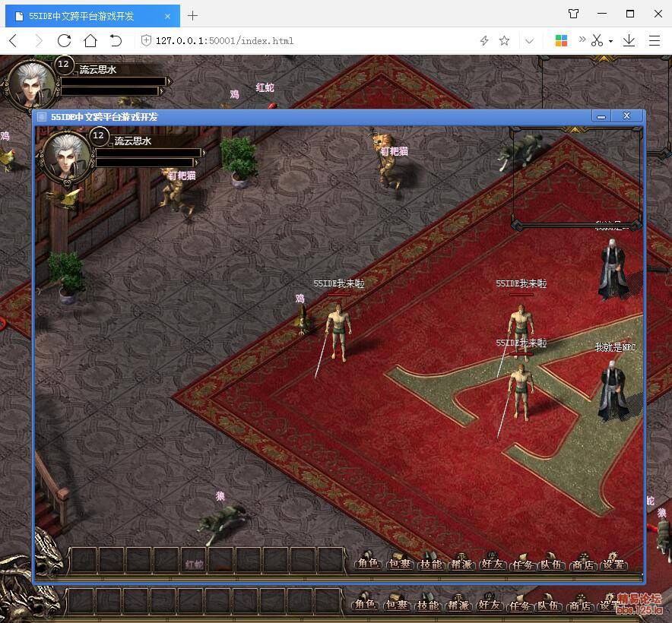The width and height of the screenshot is (672, 623).
Task: Select the 55IDE中文跨平台游戏开发 browser tab
Action: (x=93, y=16)
